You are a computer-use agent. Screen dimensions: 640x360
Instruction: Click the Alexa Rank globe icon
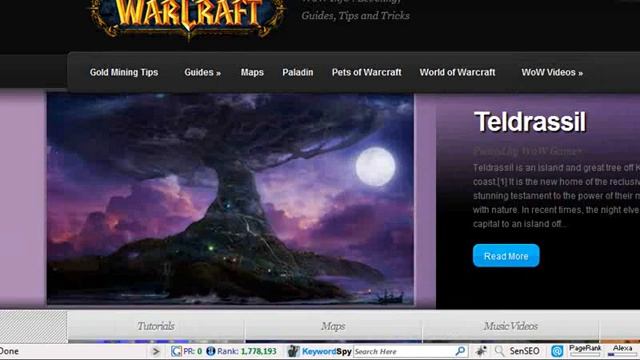[211, 351]
